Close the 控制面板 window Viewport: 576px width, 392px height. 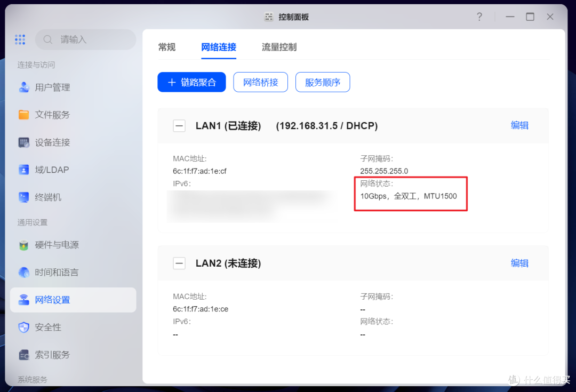click(x=550, y=17)
